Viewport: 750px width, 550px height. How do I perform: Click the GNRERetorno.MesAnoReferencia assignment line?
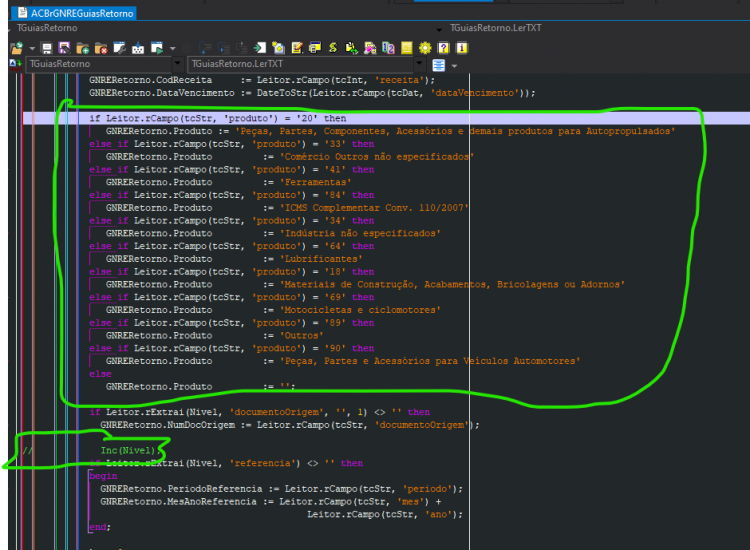click(271, 502)
